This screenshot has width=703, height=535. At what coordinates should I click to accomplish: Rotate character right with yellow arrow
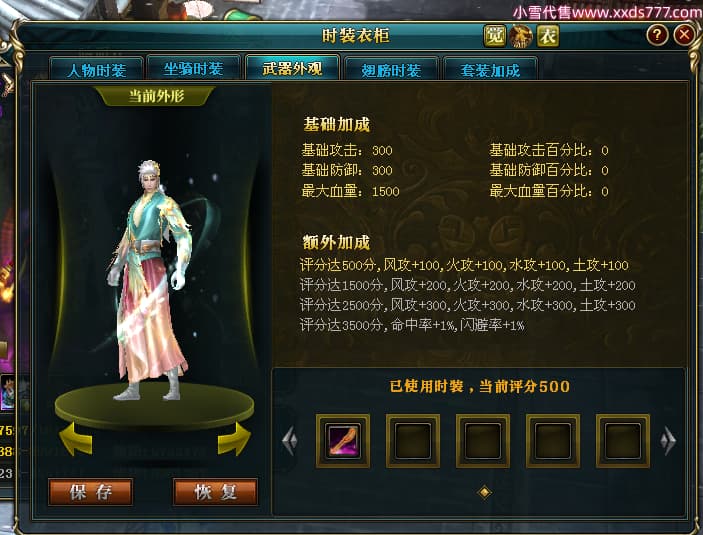coord(234,439)
